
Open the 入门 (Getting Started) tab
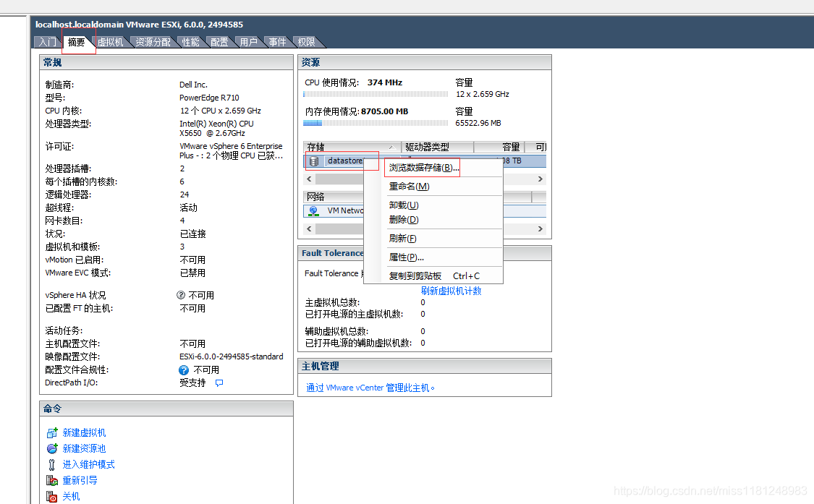tap(48, 42)
